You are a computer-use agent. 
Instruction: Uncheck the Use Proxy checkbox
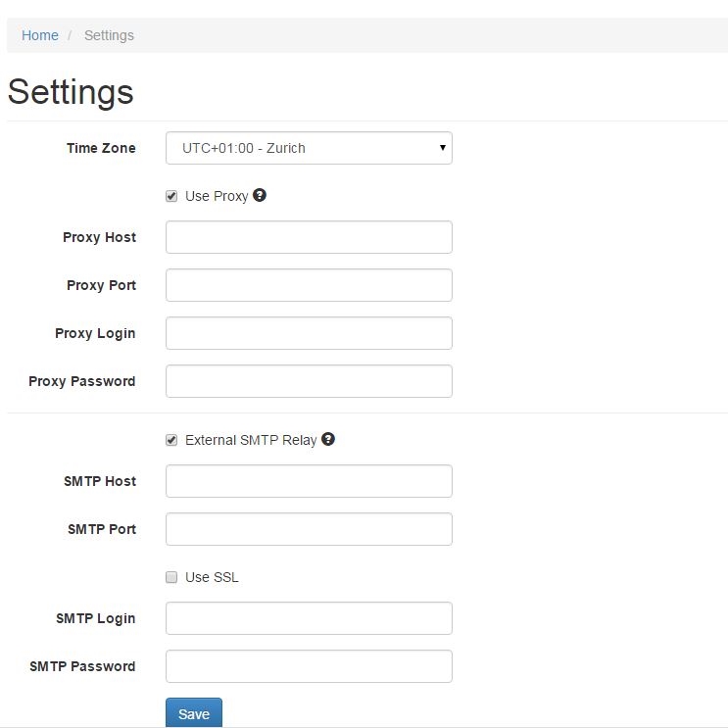click(x=171, y=196)
